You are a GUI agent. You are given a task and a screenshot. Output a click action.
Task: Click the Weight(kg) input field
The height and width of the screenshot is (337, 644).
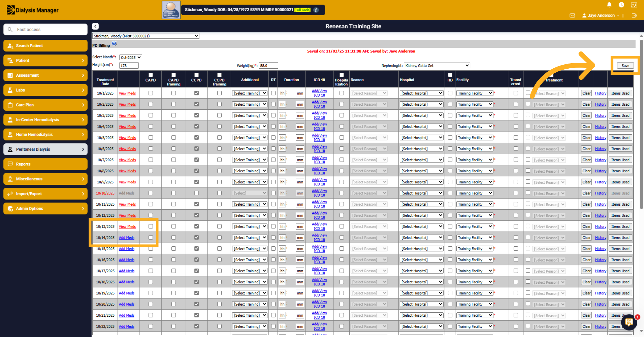(268, 65)
